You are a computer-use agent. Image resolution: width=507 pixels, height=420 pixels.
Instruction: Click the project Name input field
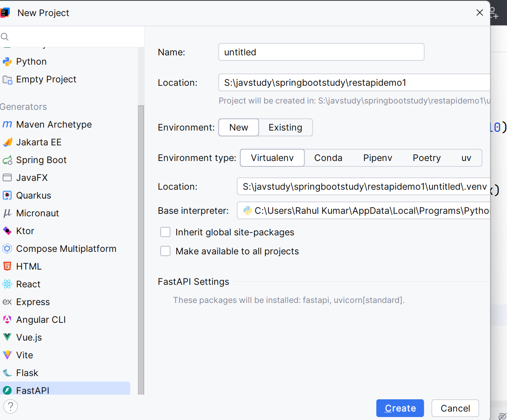(x=321, y=52)
